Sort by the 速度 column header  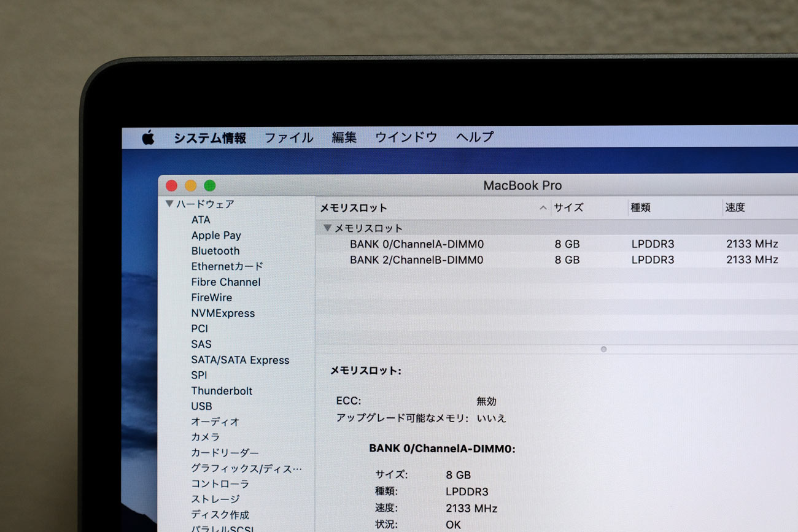point(735,207)
